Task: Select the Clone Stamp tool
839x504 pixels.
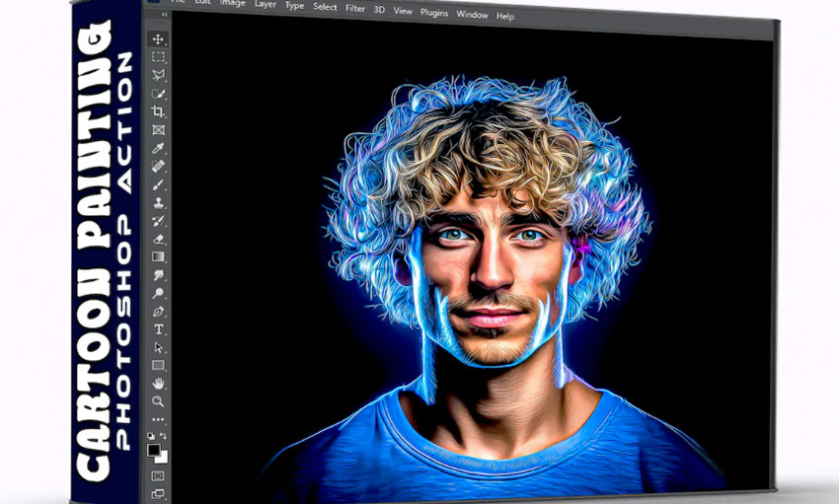Action: 158,203
